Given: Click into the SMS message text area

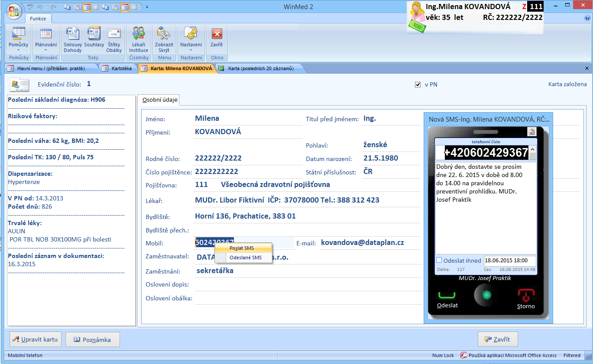Looking at the screenshot, I should click(486, 207).
